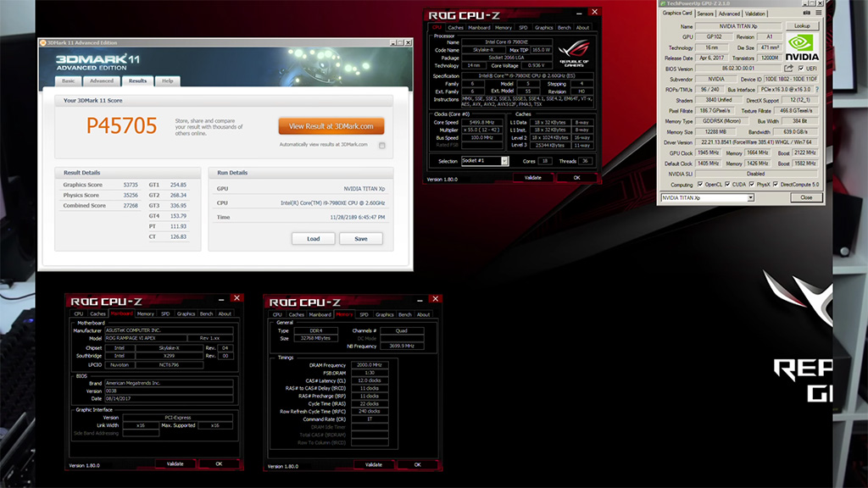
Task: Toggle the UEFI checkbox in GPU-Z
Action: tap(800, 68)
